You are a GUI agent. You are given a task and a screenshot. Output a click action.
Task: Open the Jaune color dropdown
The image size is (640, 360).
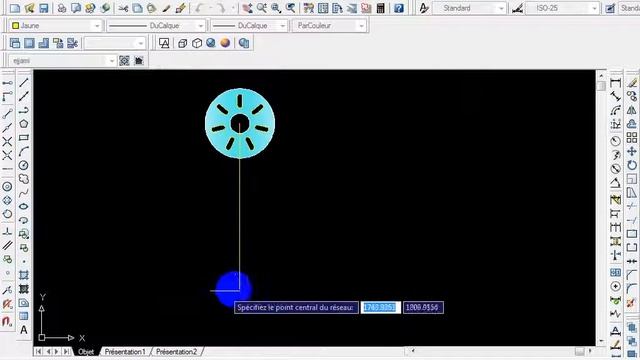click(56, 26)
